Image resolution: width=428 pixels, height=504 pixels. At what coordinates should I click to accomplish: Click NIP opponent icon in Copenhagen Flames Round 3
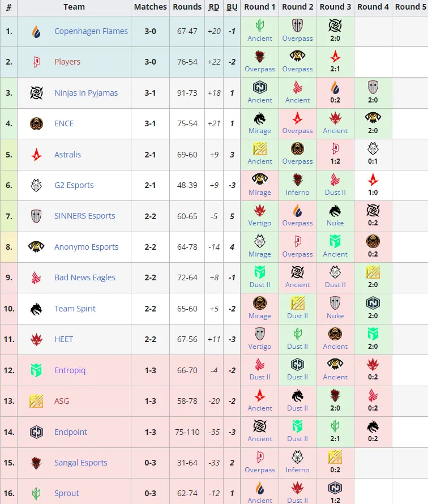click(335, 25)
